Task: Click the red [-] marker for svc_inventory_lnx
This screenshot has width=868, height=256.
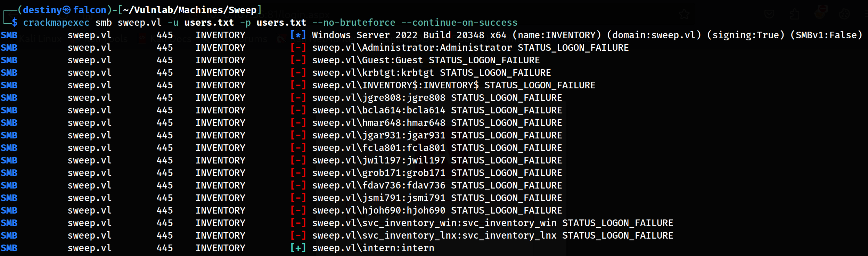Action: point(298,235)
